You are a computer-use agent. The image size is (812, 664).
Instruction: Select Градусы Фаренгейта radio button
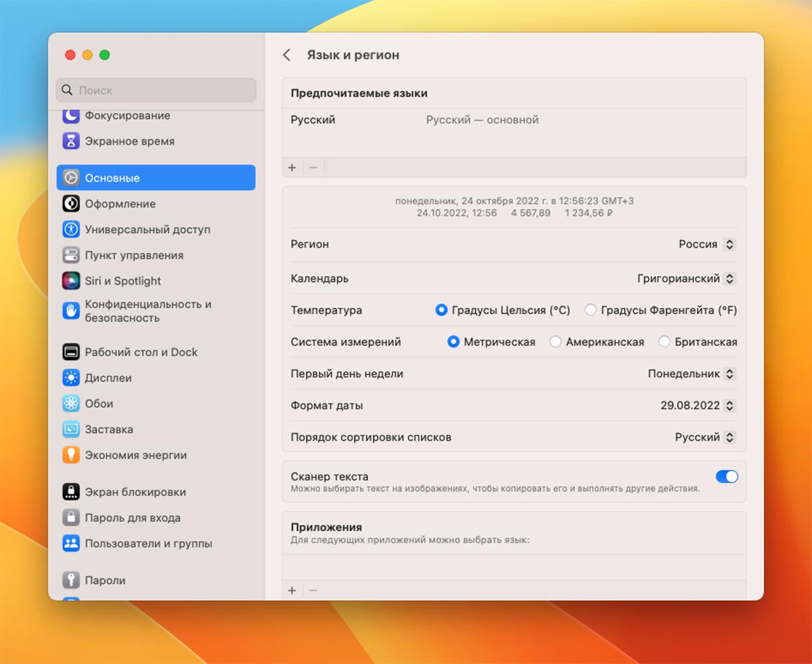(x=590, y=310)
